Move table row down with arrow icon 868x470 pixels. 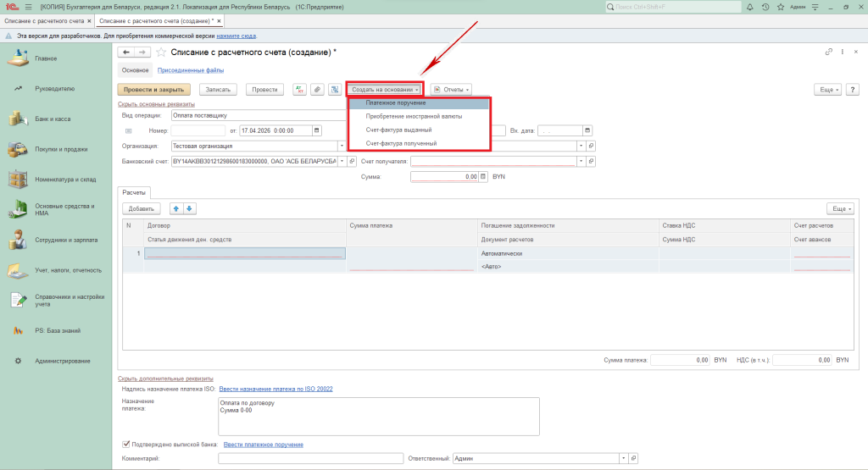coord(189,208)
